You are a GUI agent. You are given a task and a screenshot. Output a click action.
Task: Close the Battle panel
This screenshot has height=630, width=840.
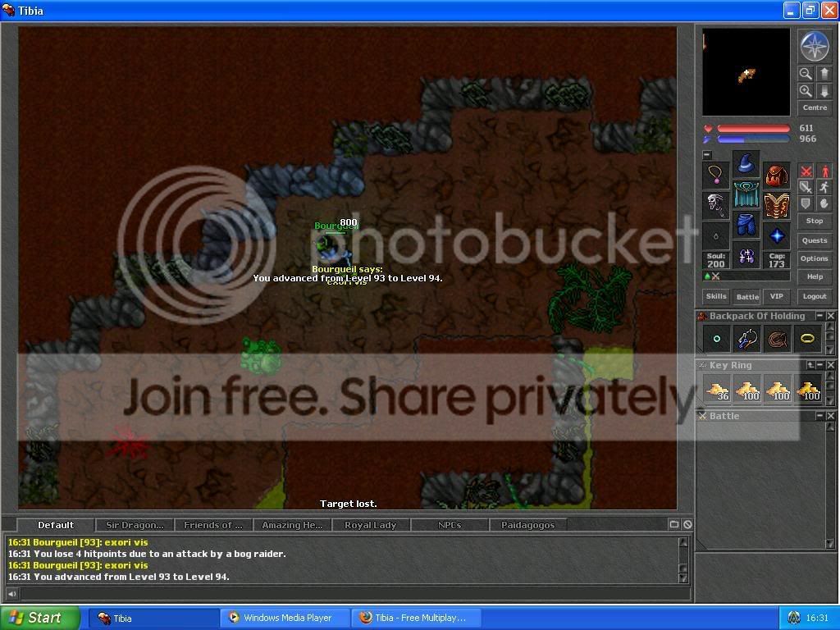[x=830, y=416]
